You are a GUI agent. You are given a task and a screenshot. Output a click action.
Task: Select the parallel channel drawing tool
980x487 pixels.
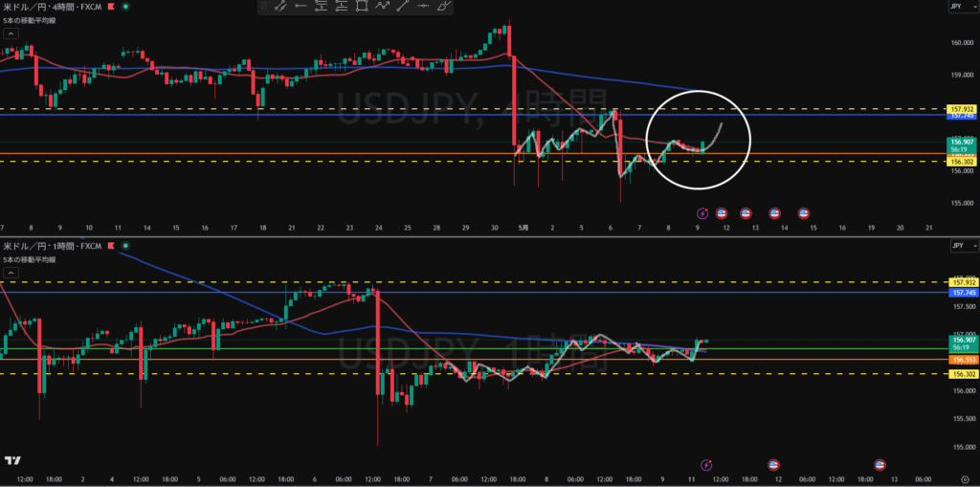coord(280,6)
